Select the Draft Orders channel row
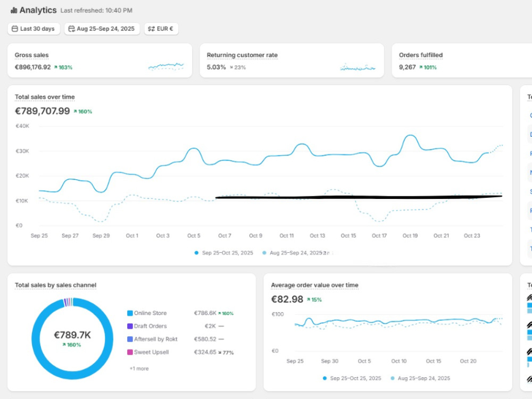532x399 pixels. [180, 326]
